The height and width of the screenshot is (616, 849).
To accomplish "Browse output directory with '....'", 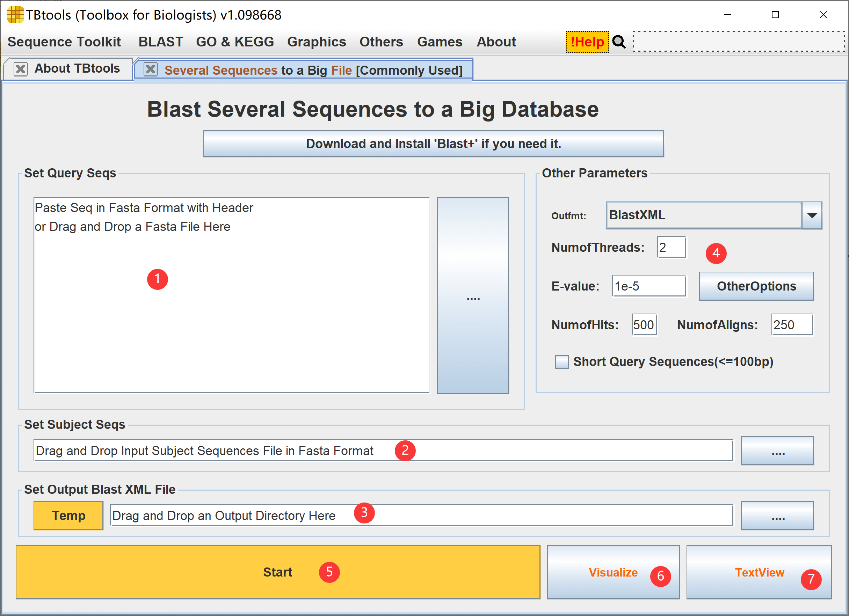I will tap(777, 515).
